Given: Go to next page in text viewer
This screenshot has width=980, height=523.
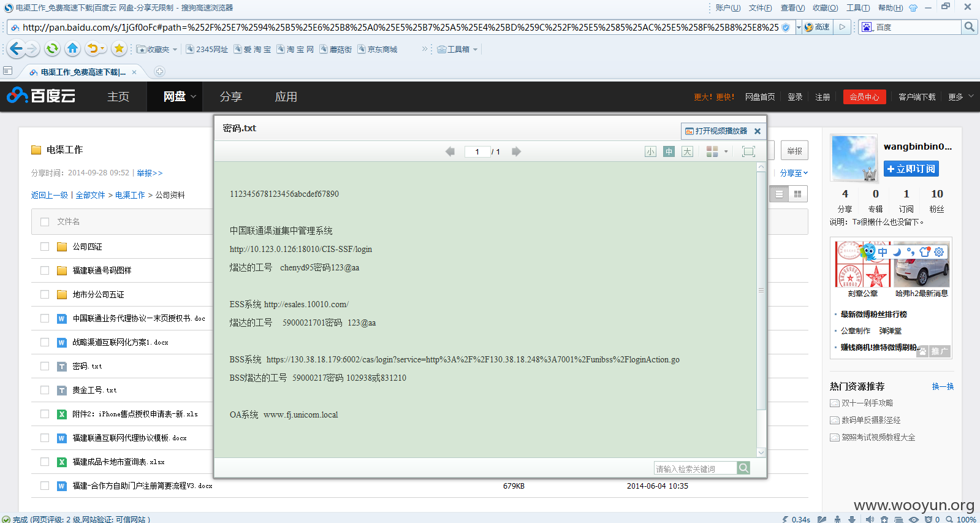Looking at the screenshot, I should (516, 151).
